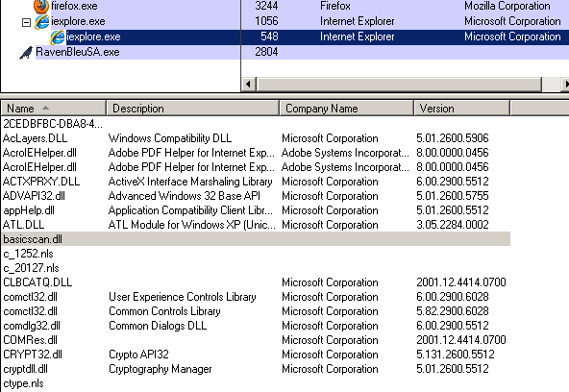Select the ADVAPI32.dll entry
This screenshot has height=392, width=569.
(x=34, y=196)
